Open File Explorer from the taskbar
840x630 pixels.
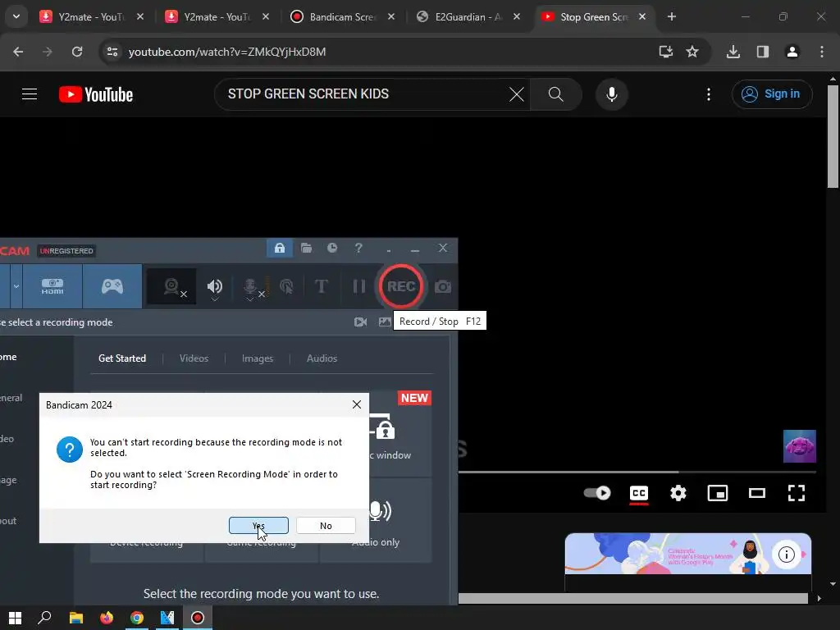click(x=76, y=618)
